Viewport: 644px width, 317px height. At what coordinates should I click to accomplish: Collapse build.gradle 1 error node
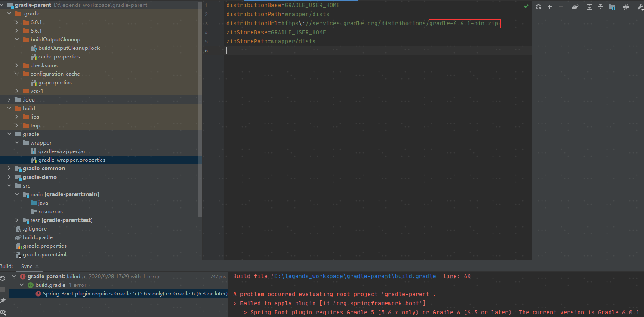pyautogui.click(x=22, y=285)
